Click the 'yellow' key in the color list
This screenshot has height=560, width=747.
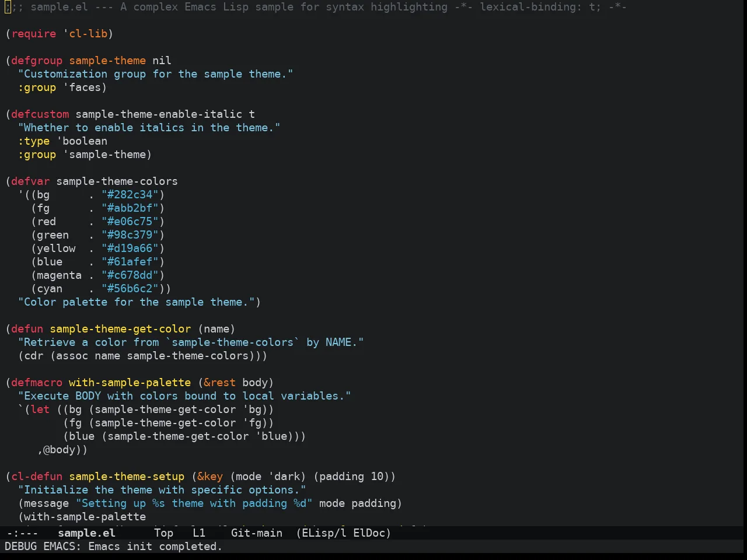click(x=57, y=249)
